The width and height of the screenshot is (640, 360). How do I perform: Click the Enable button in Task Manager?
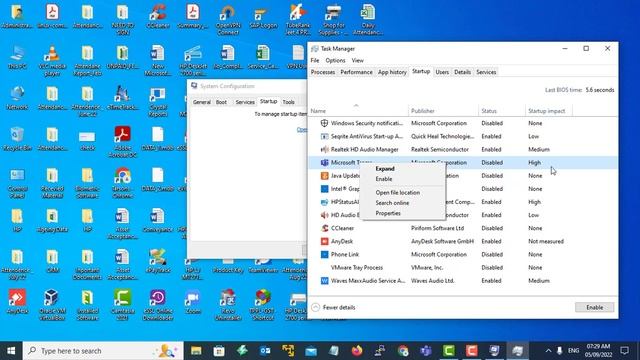594,307
